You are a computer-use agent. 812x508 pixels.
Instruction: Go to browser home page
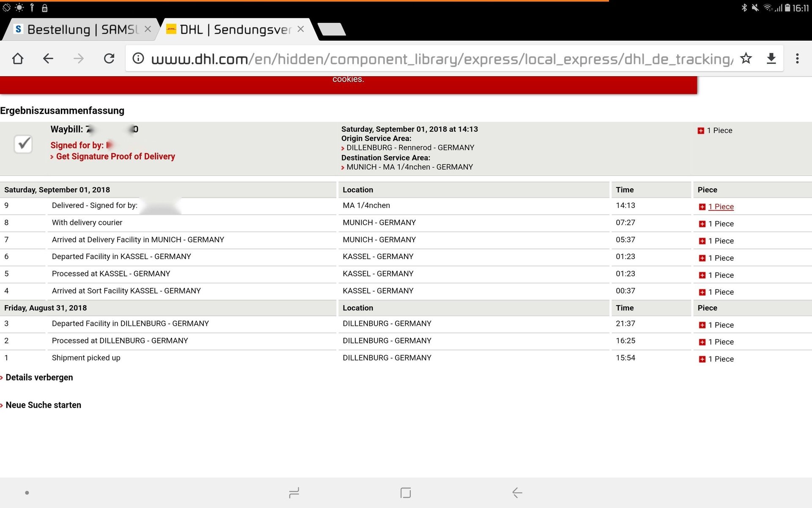pyautogui.click(x=18, y=58)
